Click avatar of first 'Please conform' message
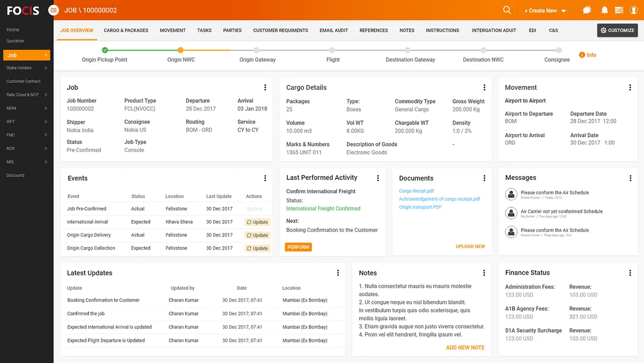Image resolution: width=644 pixels, height=363 pixels. click(x=511, y=194)
